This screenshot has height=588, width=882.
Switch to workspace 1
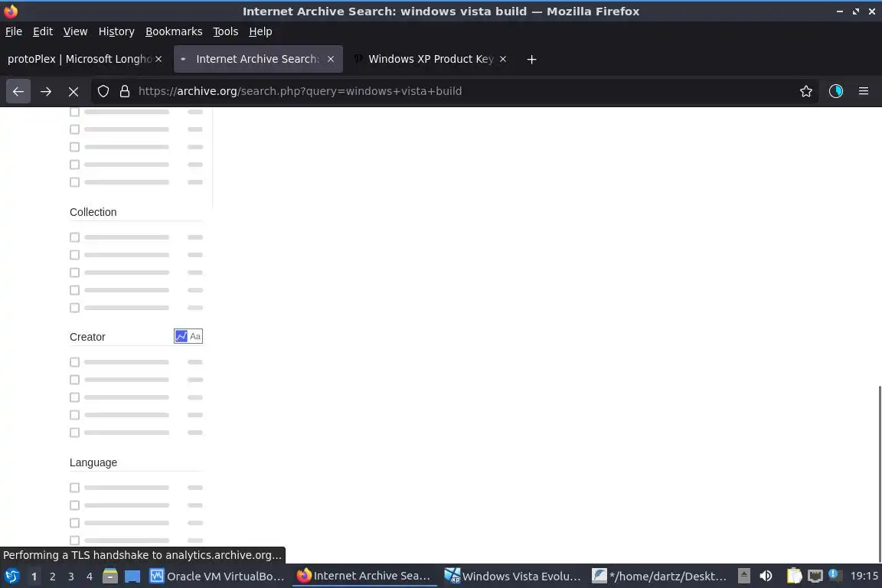pyautogui.click(x=34, y=577)
